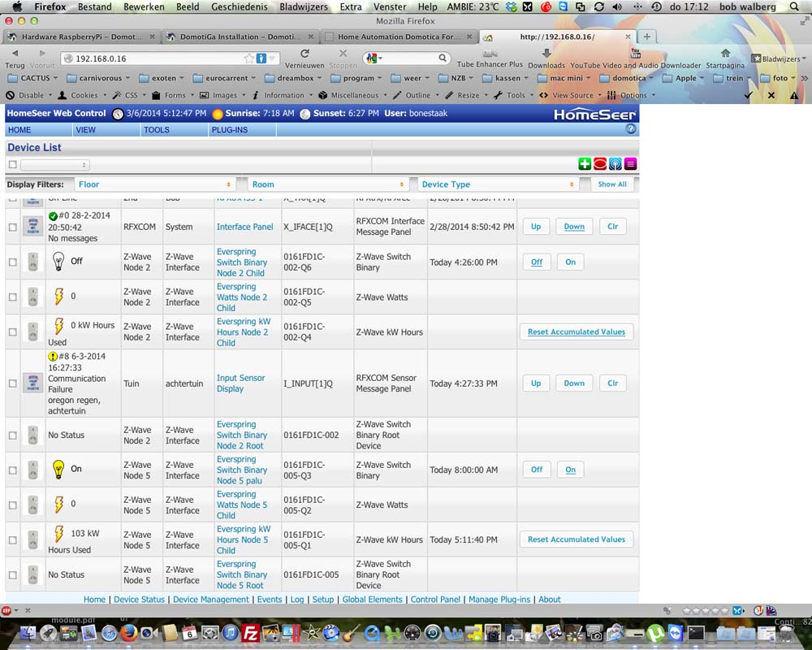Expand the domotica bookmarks folder
The image size is (812, 650).
627,78
